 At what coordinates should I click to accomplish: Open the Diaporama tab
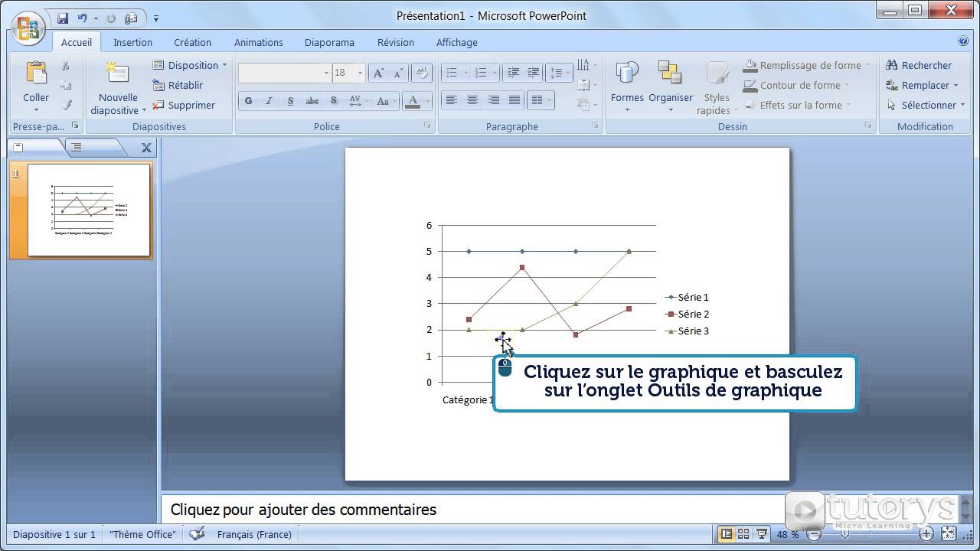click(x=329, y=42)
